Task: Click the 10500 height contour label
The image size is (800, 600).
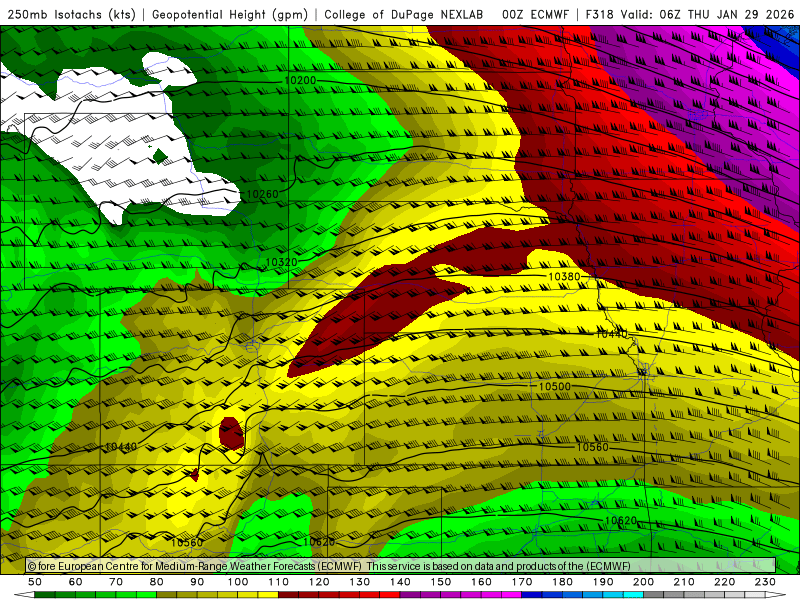Action: (555, 386)
